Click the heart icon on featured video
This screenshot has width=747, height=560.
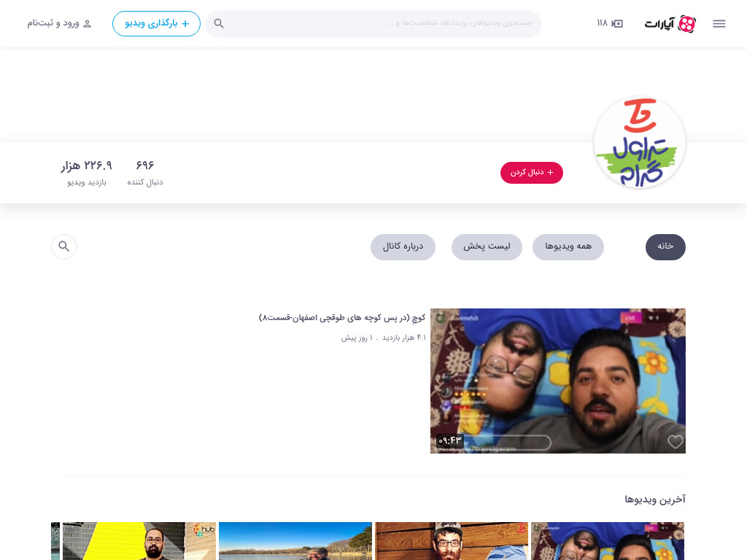[x=675, y=442]
